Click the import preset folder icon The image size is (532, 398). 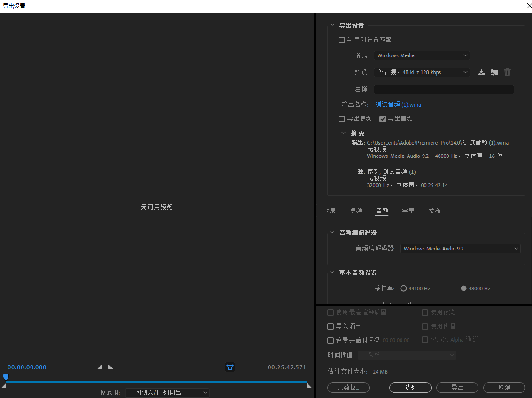[x=494, y=72]
